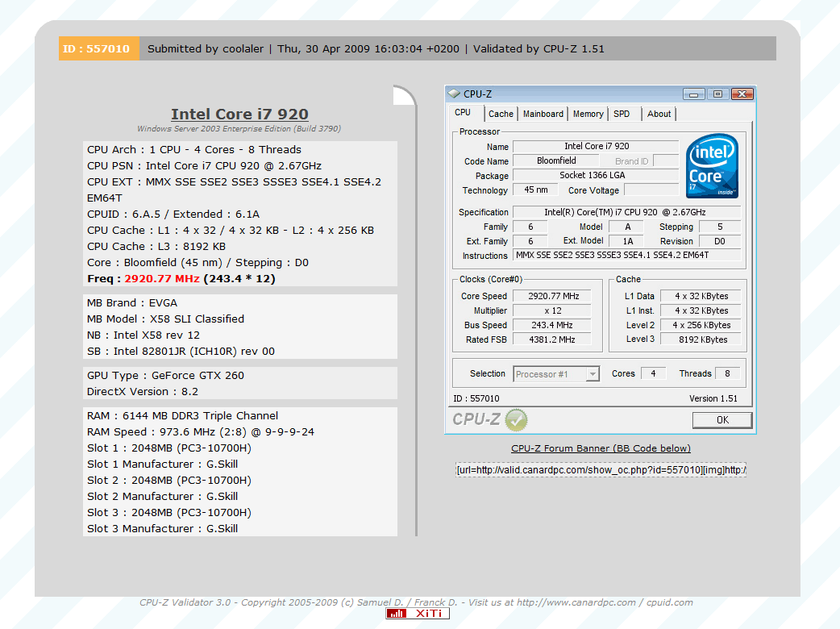840x629 pixels.
Task: Open the About tab
Action: (659, 114)
